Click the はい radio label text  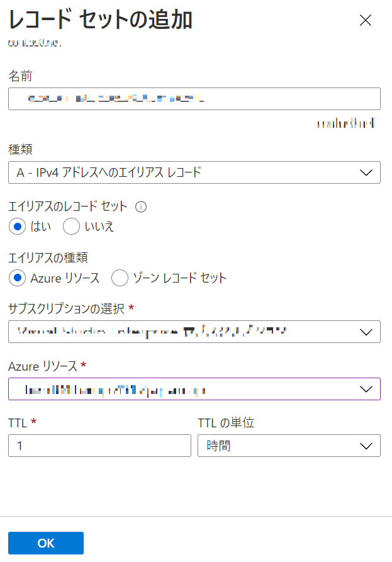40,227
